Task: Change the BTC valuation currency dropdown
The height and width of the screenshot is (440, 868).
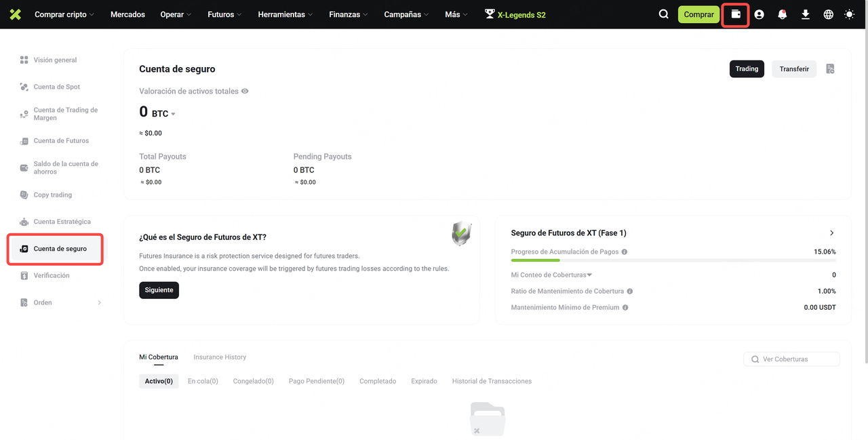Action: pyautogui.click(x=163, y=114)
